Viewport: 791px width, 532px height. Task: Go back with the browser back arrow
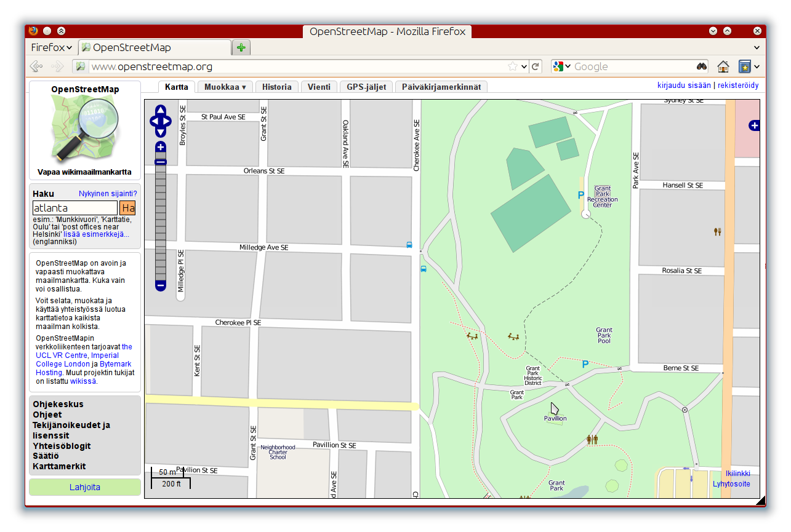click(x=36, y=66)
